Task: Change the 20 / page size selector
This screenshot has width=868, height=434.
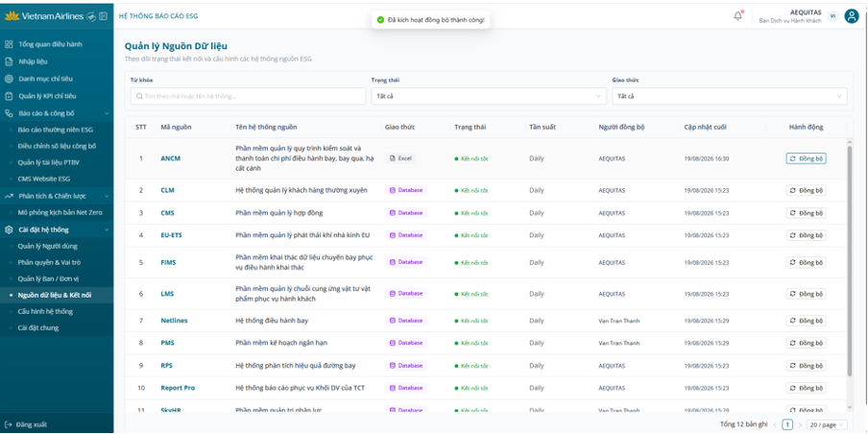Action: (x=827, y=424)
